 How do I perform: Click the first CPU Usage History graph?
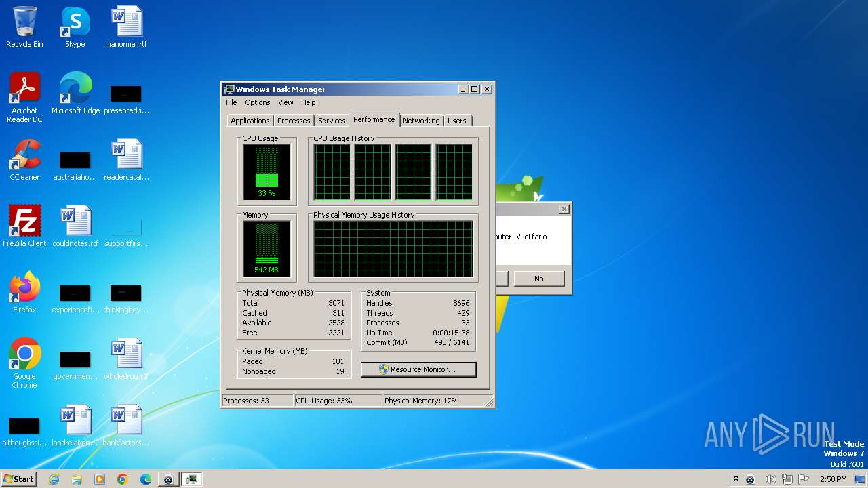tap(332, 172)
